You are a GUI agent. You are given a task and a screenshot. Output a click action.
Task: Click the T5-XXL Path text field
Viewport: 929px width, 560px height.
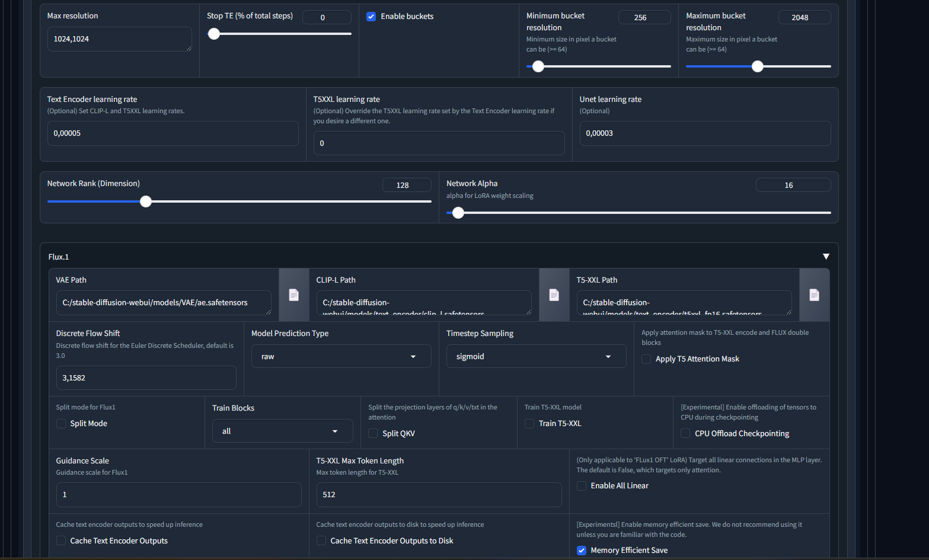(684, 303)
